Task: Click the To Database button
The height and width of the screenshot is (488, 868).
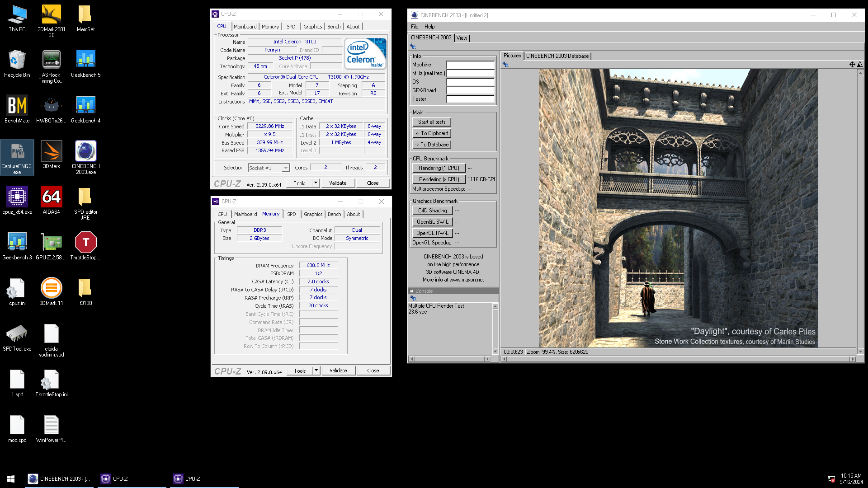Action: 432,145
